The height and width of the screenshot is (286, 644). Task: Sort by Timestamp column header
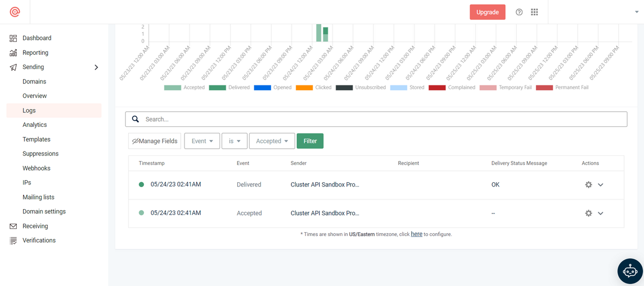click(152, 163)
